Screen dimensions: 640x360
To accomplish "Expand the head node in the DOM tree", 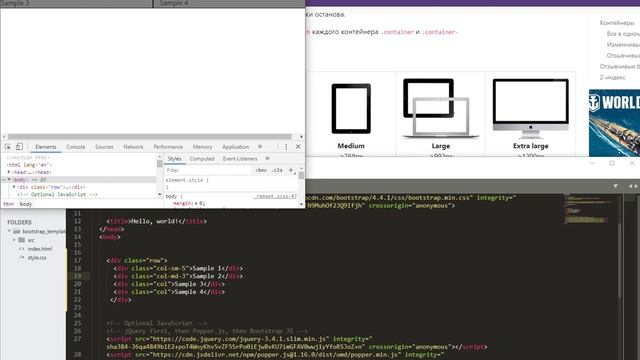I will (9, 172).
